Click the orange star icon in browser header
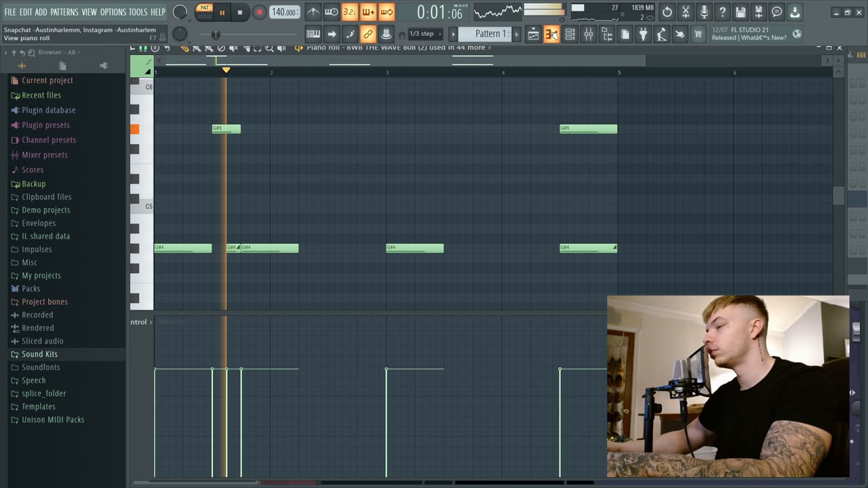This screenshot has width=868, height=488. click(22, 66)
